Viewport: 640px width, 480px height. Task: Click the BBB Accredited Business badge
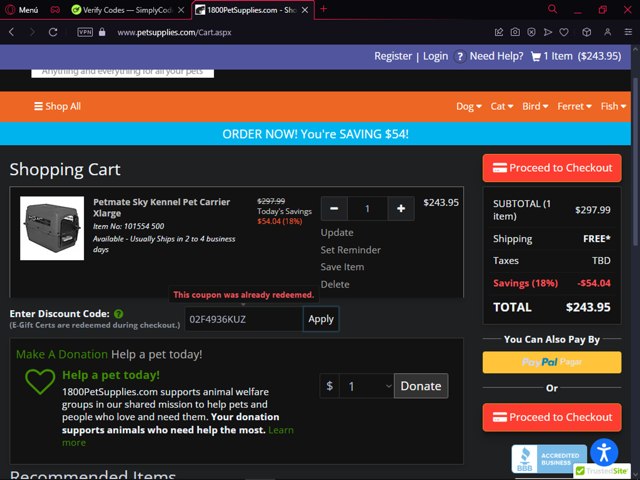549,459
